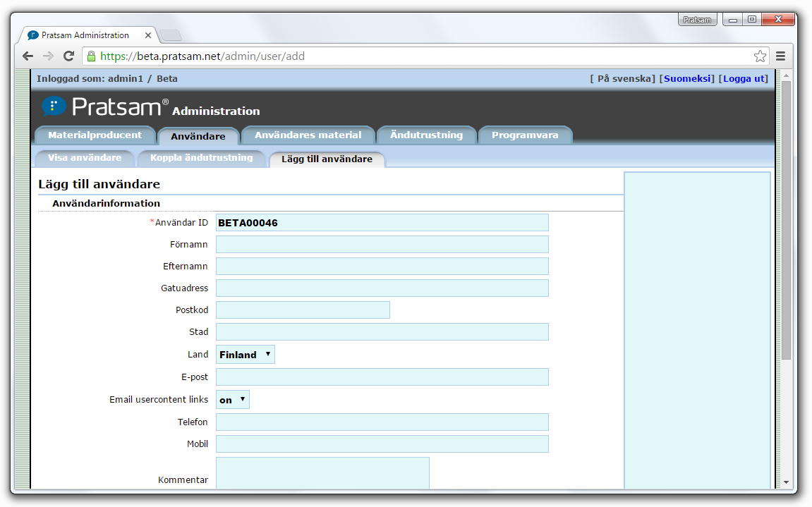Click the Logga ut link
Screen dimensions: 812x507
(743, 78)
